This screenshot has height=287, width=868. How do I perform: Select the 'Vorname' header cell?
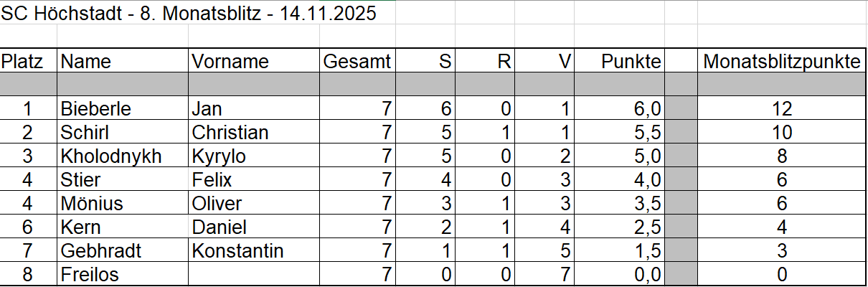230,62
